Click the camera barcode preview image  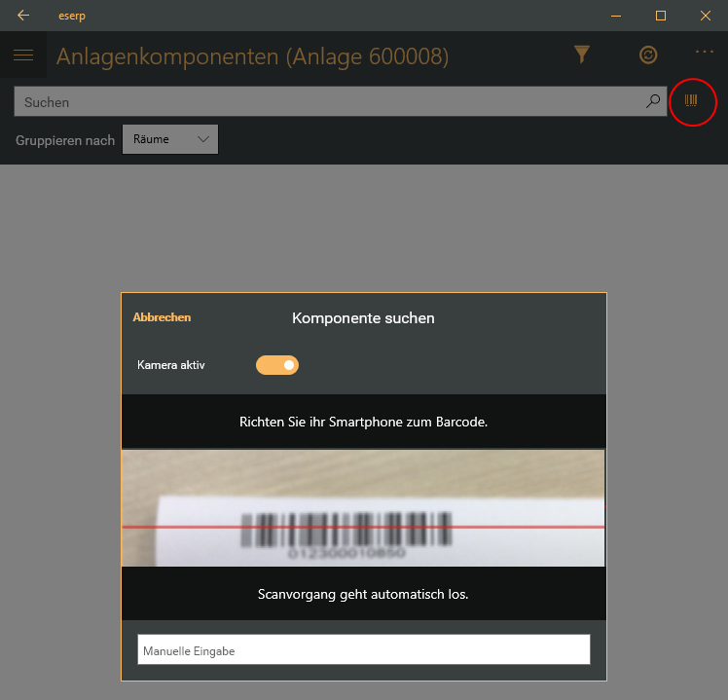pyautogui.click(x=363, y=507)
